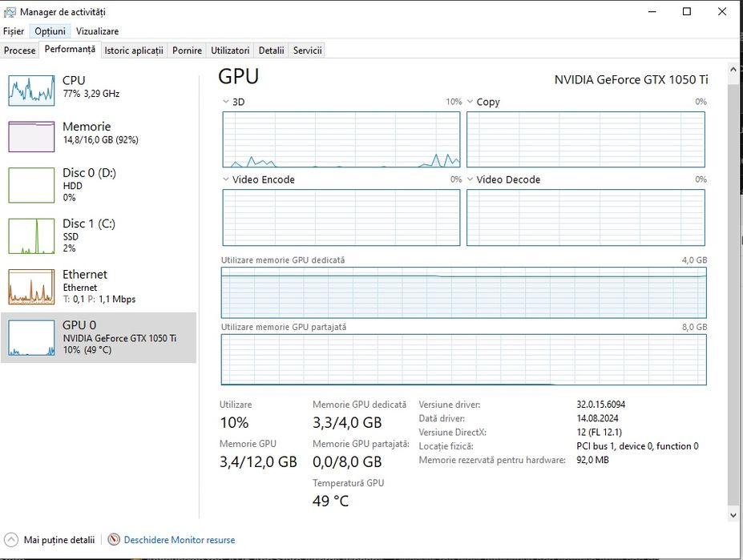Select the Ethernet throughput thumbnail graph
The height and width of the screenshot is (560, 743).
(31, 287)
